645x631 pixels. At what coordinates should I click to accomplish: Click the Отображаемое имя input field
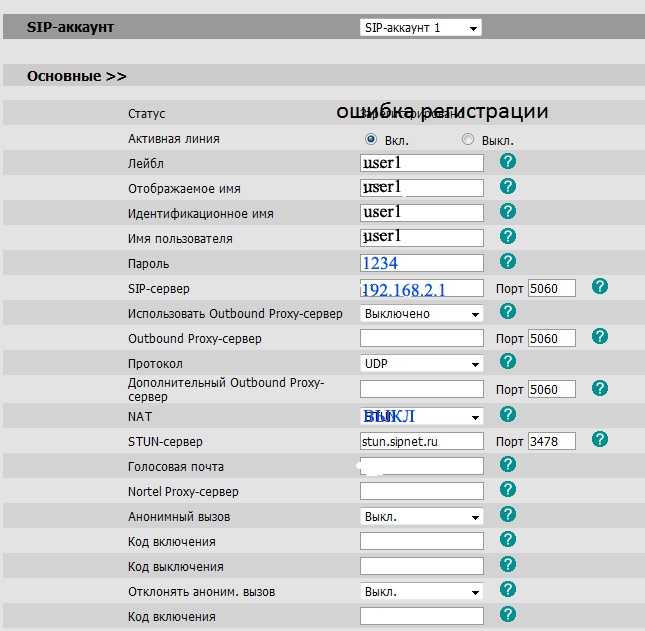coord(422,188)
